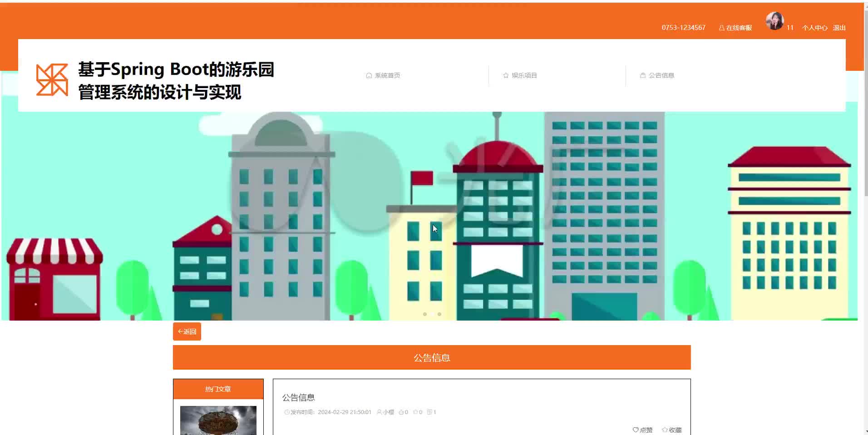Viewport: 868px width, 435px height.
Task: Click the user avatar picture in header
Action: [774, 21]
